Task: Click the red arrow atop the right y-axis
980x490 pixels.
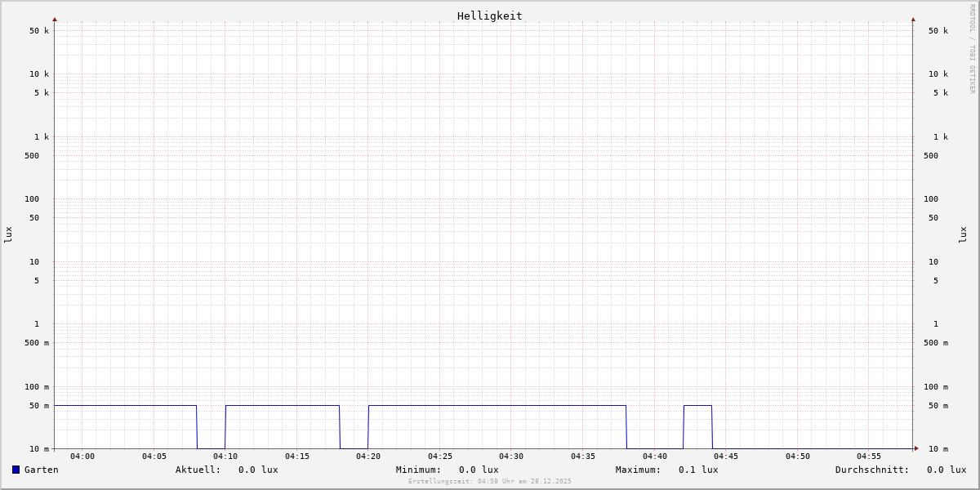Action: click(x=913, y=19)
